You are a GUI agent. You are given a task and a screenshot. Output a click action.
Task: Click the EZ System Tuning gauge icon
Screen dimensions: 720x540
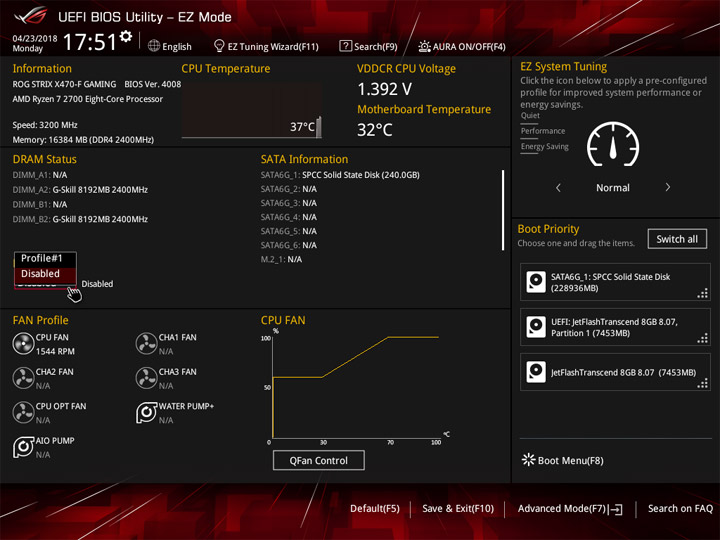click(x=613, y=144)
